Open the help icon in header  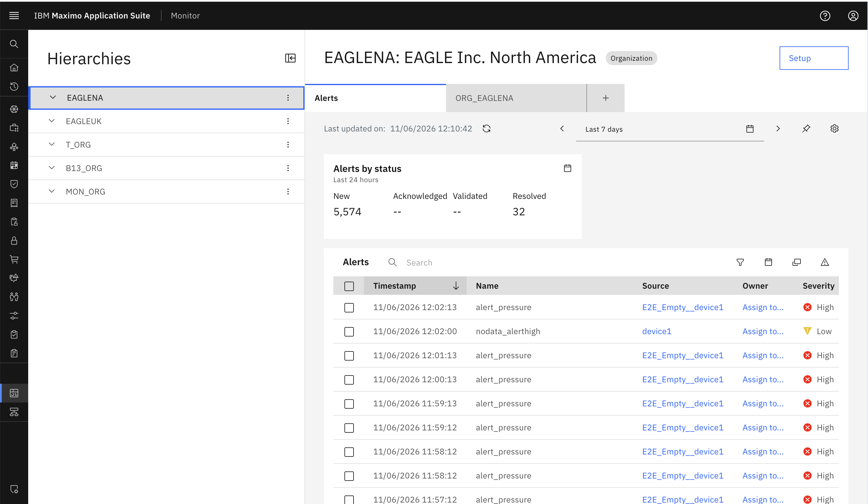(x=825, y=16)
